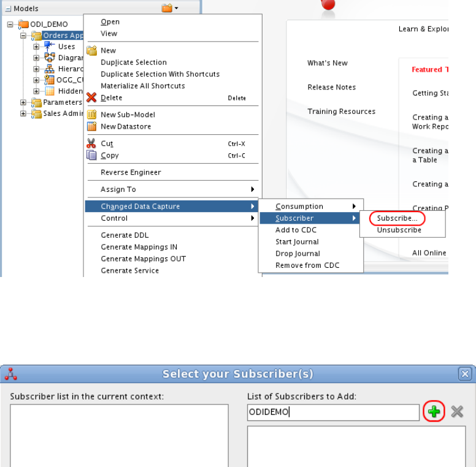The image size is (476, 467).
Task: Expand the Diagrams tree node
Action: 36,58
